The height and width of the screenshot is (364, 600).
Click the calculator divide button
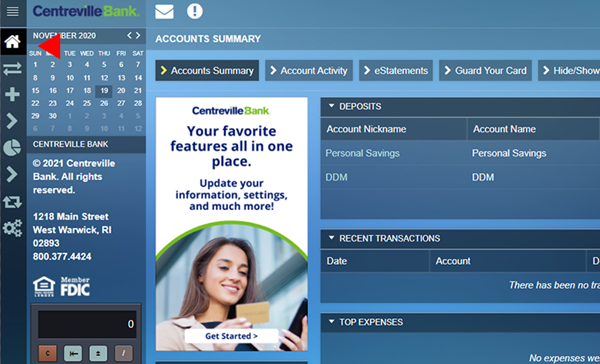(123, 353)
